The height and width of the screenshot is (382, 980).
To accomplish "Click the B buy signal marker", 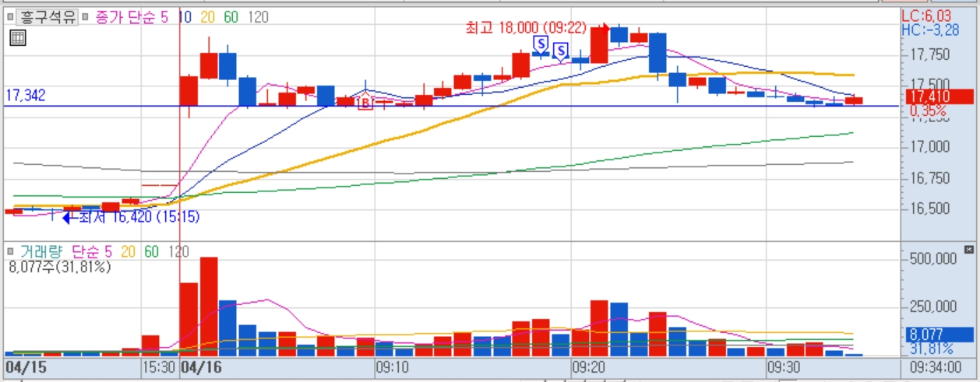I will pos(364,102).
